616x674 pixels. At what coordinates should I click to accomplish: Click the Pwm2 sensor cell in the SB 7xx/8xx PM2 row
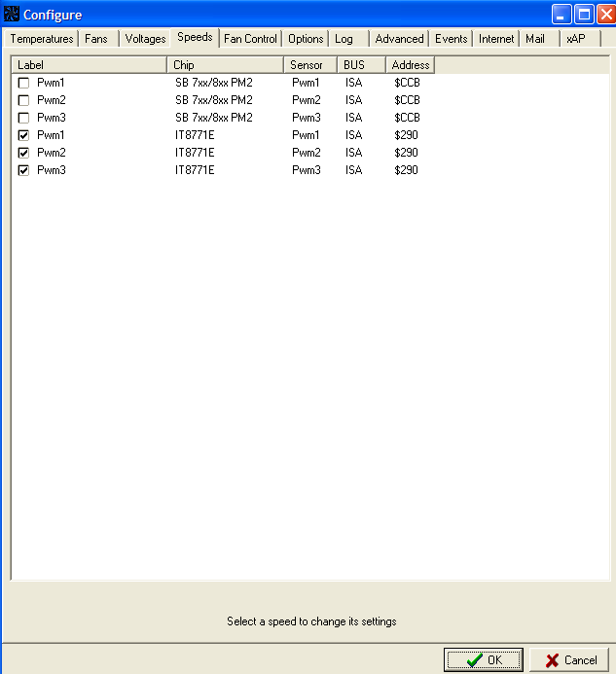tap(307, 100)
